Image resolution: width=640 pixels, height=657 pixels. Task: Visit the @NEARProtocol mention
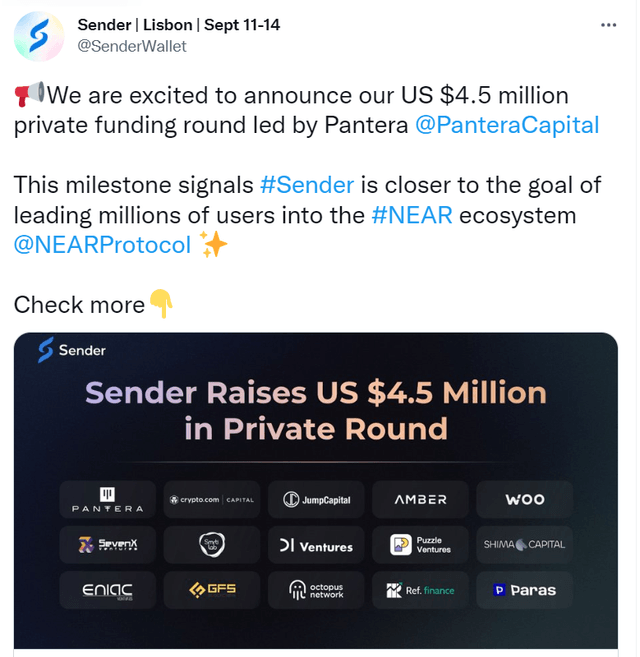coord(102,245)
